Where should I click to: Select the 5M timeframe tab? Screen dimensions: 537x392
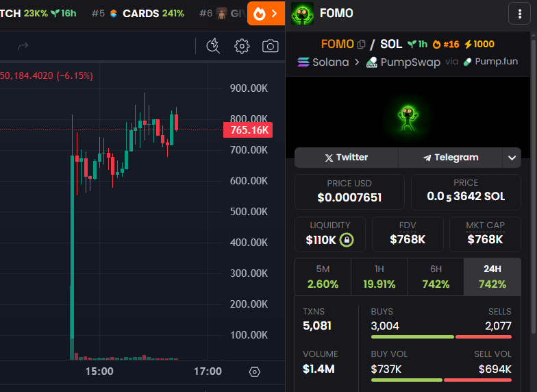tap(323, 277)
